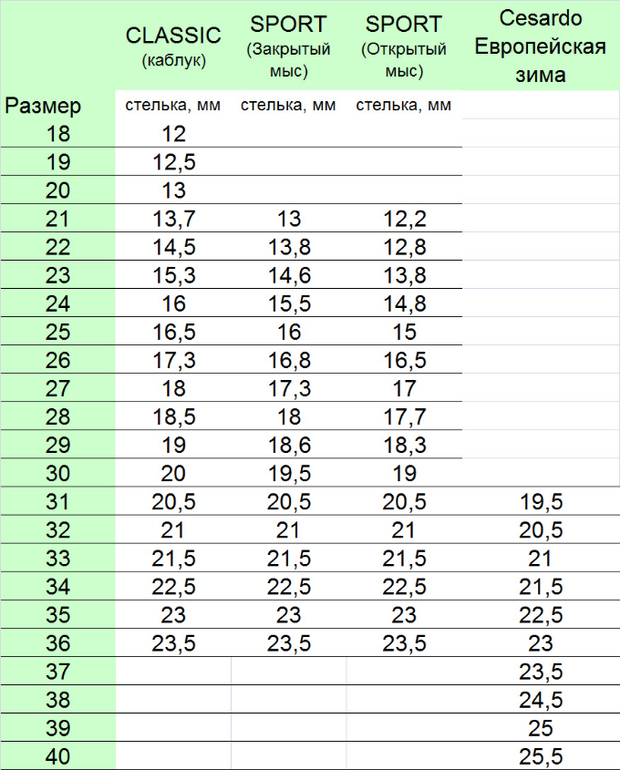620x770 pixels.
Task: Select closed-toe SPORT value 18,6 for size 29
Action: pyautogui.click(x=288, y=444)
